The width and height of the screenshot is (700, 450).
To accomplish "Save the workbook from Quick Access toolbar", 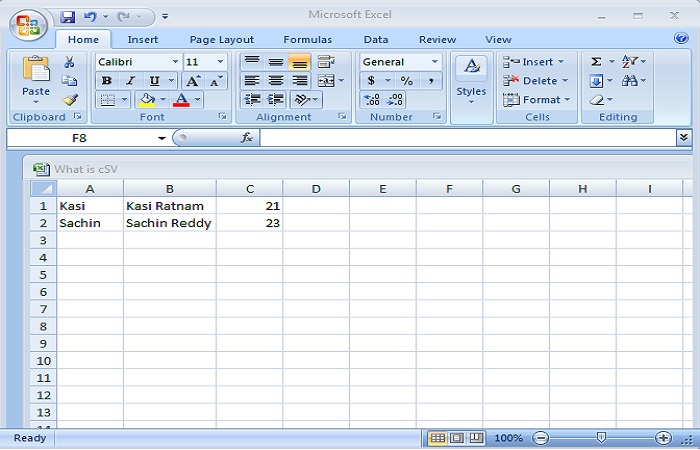I will coord(67,17).
